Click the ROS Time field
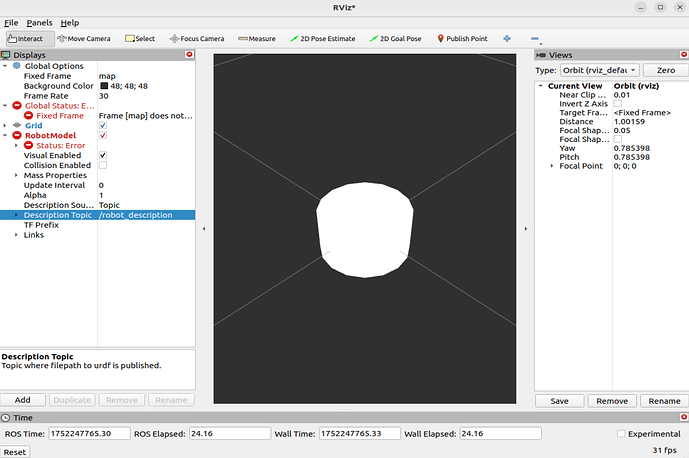The width and height of the screenshot is (689, 458). point(89,433)
